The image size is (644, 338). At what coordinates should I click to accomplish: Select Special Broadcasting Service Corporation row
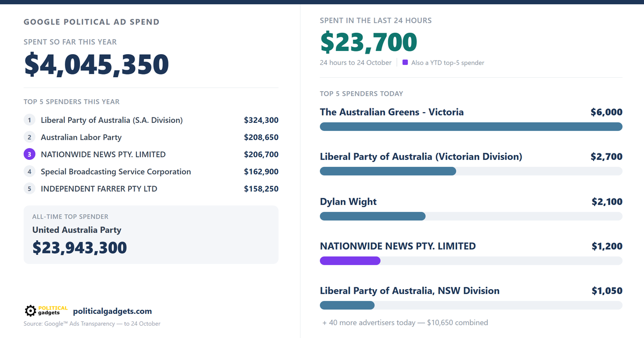click(151, 172)
